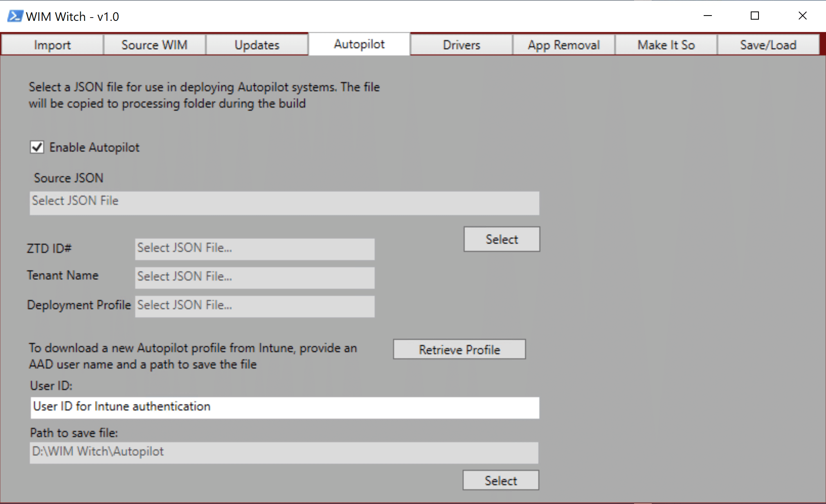826x504 pixels.
Task: Focus the User ID input box
Action: [285, 407]
